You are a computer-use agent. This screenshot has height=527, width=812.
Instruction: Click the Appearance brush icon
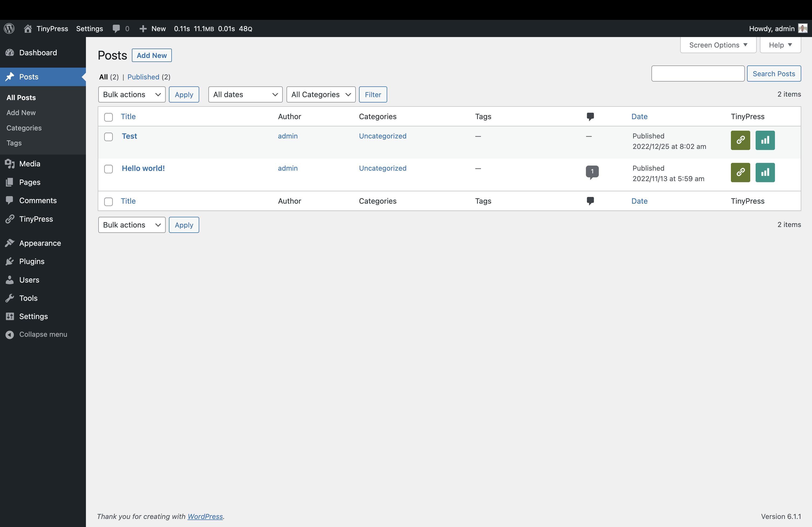click(10, 243)
